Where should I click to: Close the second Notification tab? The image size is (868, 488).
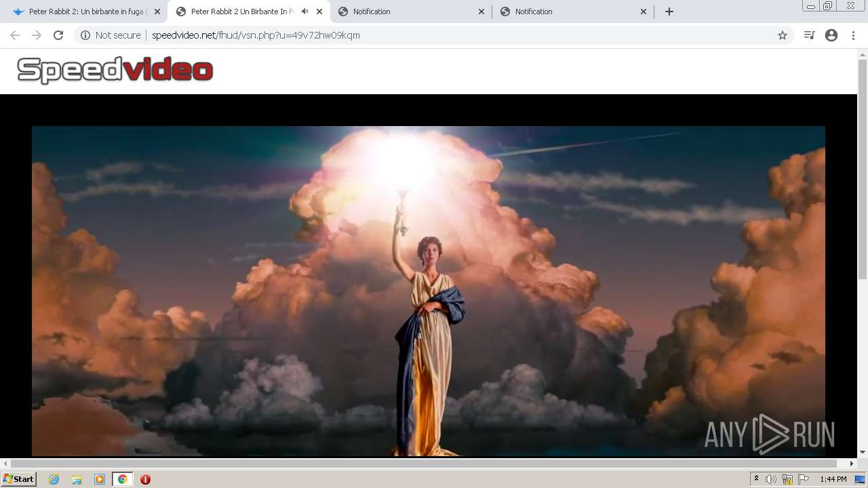(644, 12)
